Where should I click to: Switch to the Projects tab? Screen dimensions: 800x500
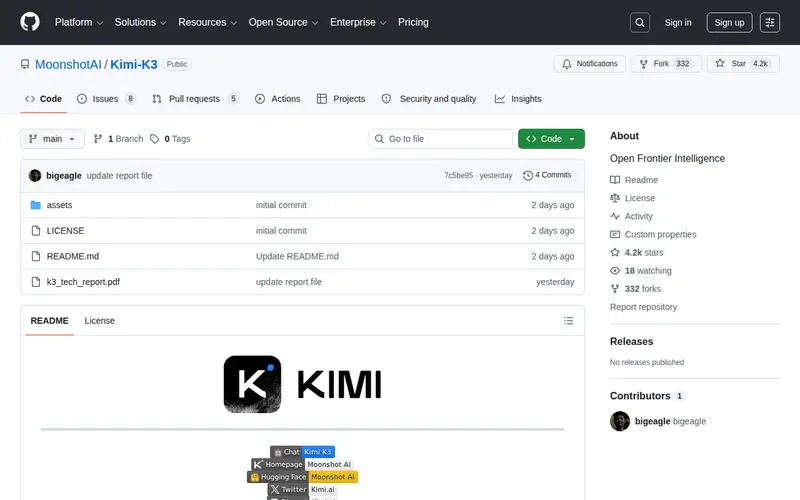341,99
